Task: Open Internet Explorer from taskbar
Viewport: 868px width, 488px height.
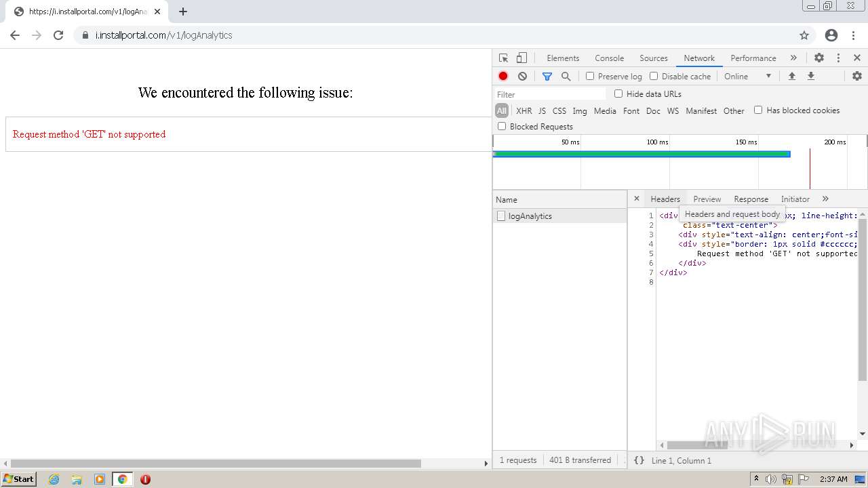Action: [54, 479]
